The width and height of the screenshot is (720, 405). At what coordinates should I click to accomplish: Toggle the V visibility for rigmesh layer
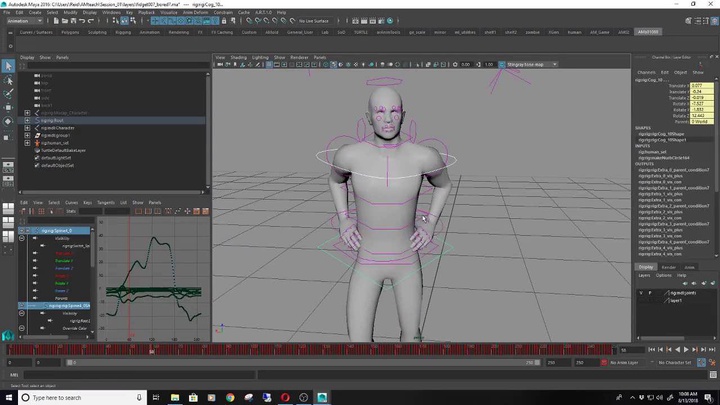(640, 292)
